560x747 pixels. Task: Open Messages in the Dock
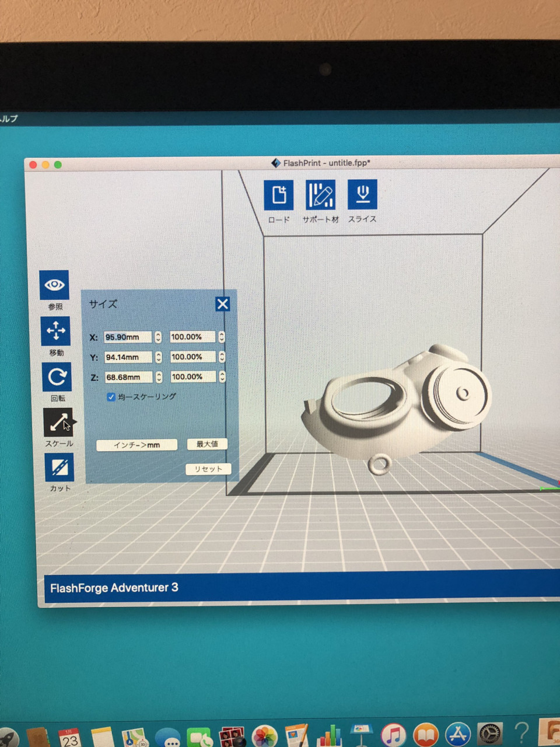coord(167,738)
